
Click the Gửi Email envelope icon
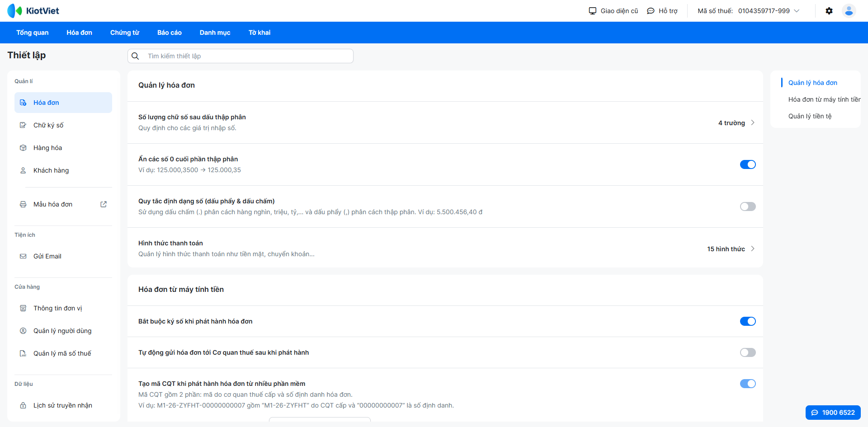point(23,256)
